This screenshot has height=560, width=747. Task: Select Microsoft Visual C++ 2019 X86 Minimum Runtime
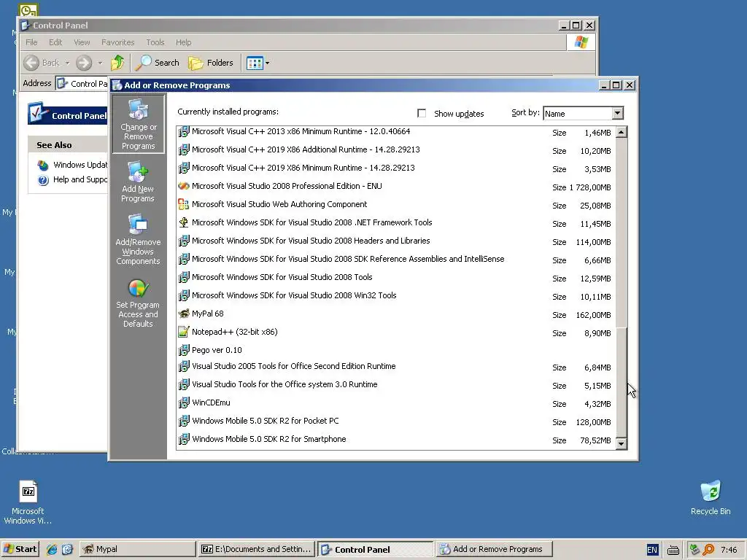point(395,168)
